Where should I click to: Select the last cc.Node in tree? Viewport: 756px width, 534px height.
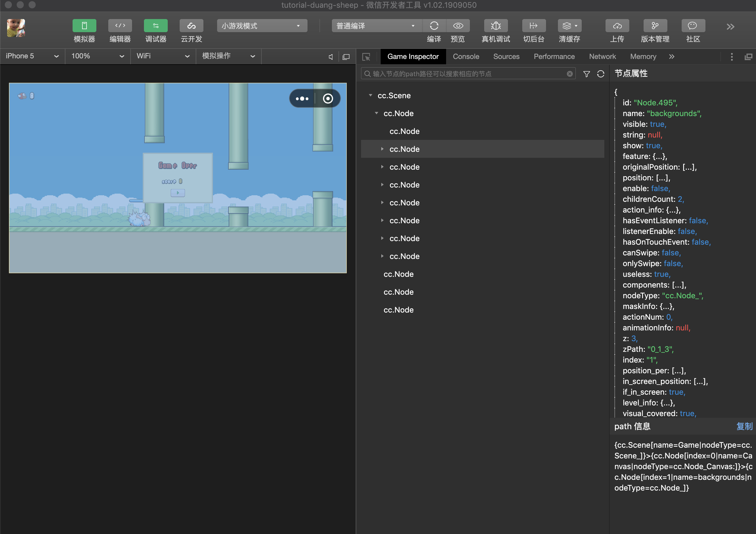pyautogui.click(x=399, y=310)
